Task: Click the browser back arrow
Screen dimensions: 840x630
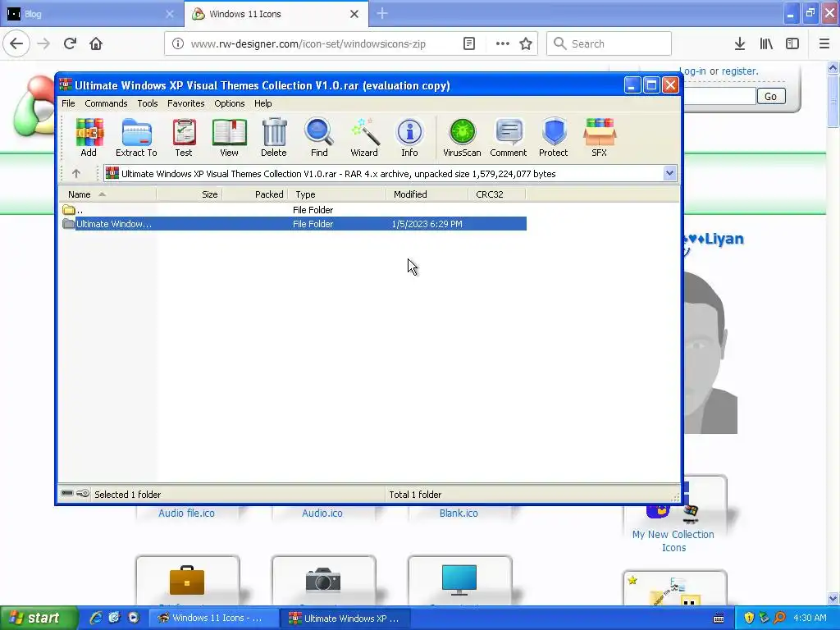Action: pyautogui.click(x=16, y=44)
